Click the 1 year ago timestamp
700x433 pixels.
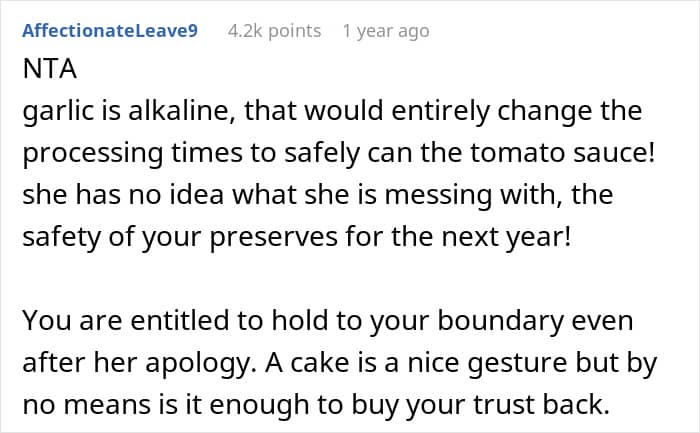pyautogui.click(x=386, y=31)
